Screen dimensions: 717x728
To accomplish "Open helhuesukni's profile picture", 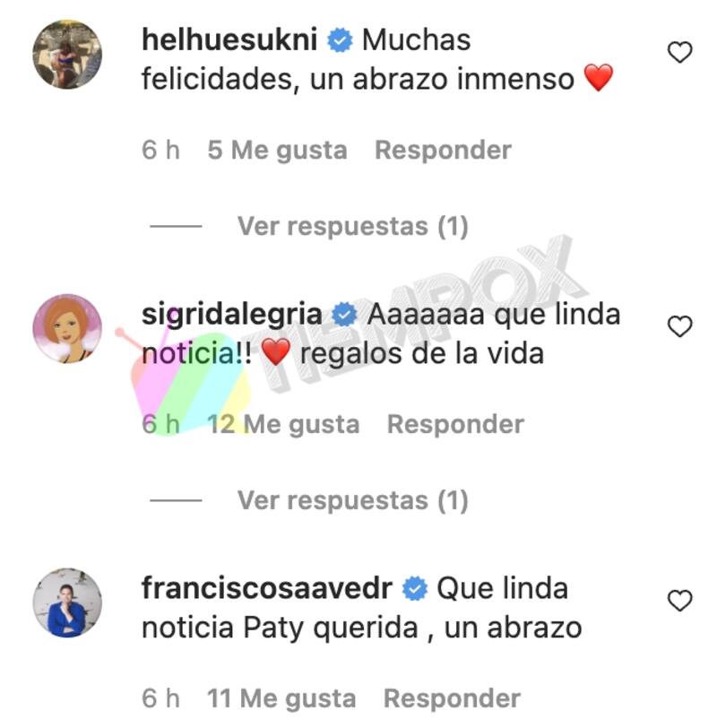I will click(x=67, y=55).
